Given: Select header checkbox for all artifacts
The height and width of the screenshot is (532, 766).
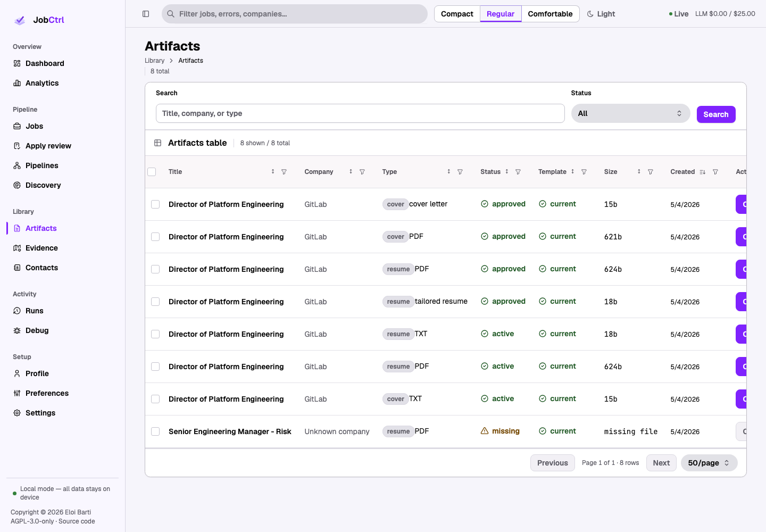Looking at the screenshot, I should click(152, 172).
